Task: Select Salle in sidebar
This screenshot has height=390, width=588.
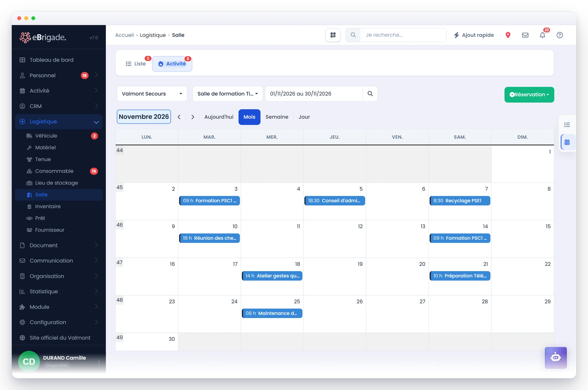Action: [x=59, y=195]
